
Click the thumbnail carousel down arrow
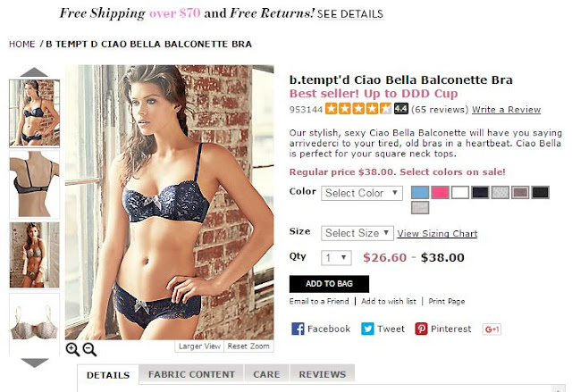coord(35,363)
